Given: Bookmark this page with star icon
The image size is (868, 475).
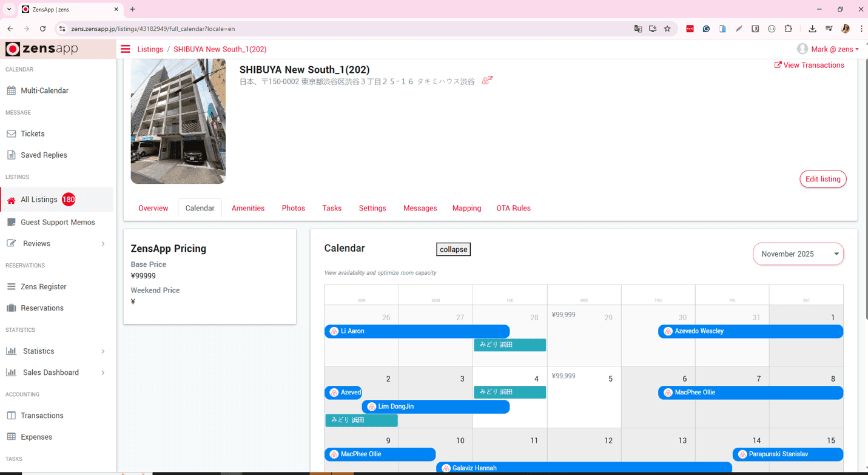Looking at the screenshot, I should tap(667, 29).
